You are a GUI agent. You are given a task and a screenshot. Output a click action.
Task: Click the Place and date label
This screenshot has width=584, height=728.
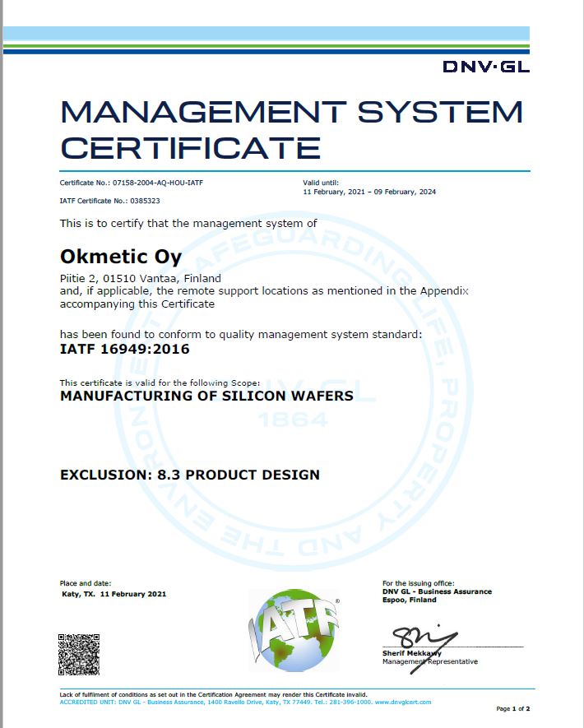[x=86, y=583]
